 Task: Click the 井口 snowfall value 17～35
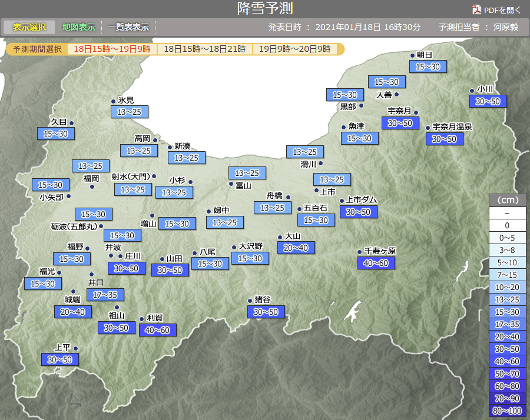coord(105,295)
